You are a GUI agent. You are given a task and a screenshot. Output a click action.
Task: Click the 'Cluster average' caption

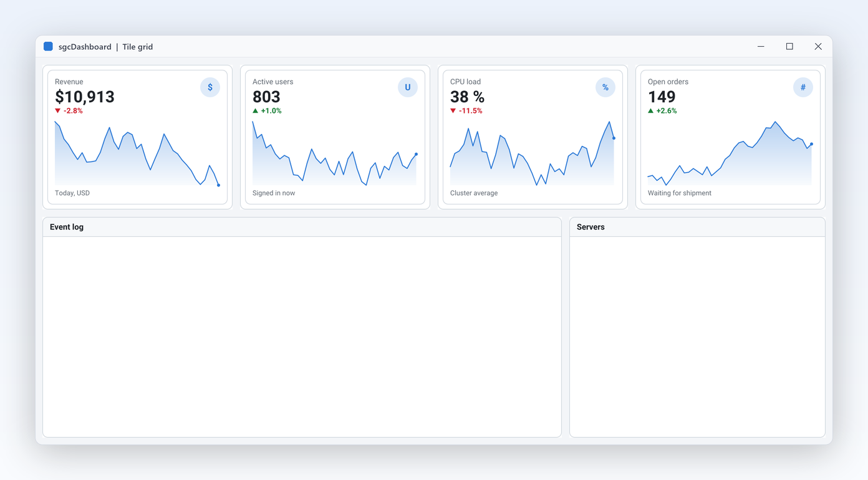(x=474, y=193)
